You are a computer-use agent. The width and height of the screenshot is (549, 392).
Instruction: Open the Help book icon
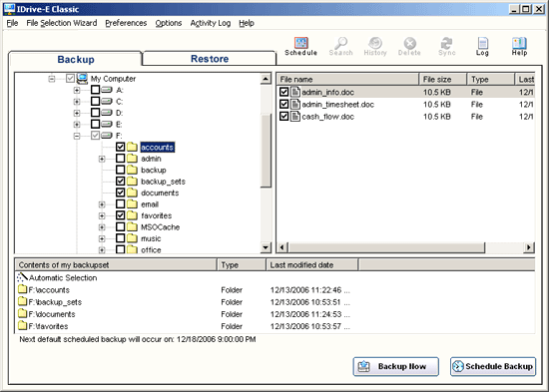click(x=519, y=43)
